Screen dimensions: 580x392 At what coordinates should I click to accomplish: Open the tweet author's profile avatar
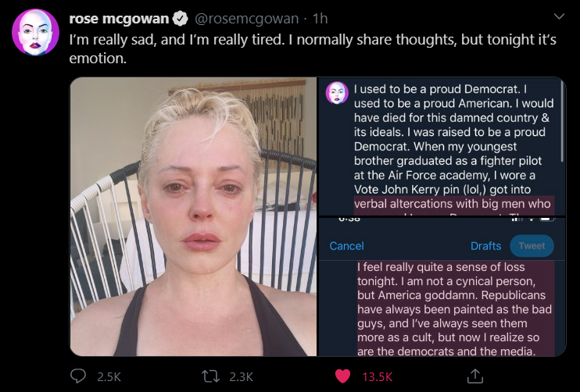pos(35,32)
